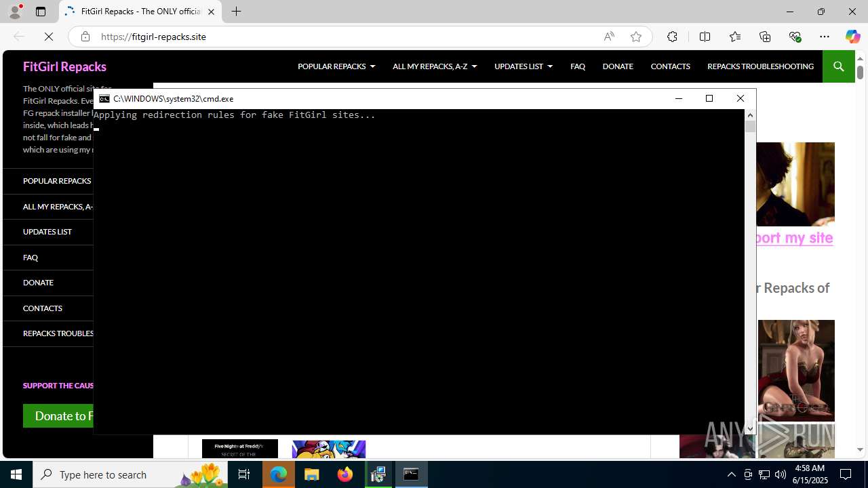Open FAQ in sidebar
The width and height of the screenshot is (868, 488).
pyautogui.click(x=31, y=258)
